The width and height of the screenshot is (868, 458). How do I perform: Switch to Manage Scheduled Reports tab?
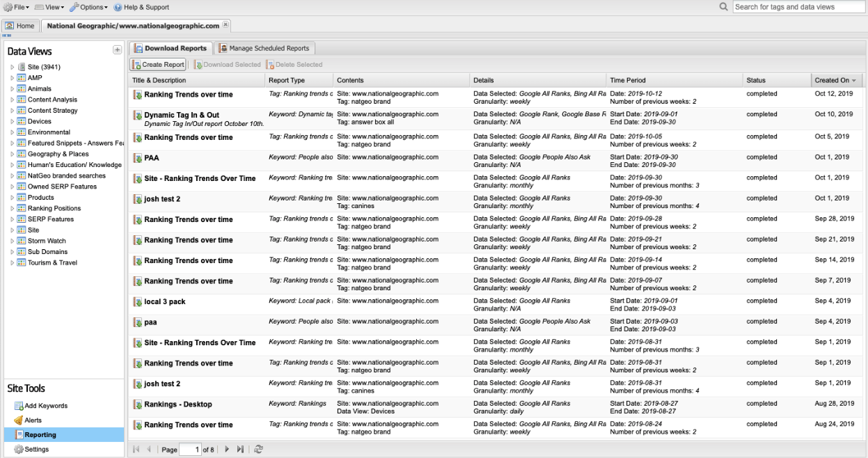[x=264, y=49]
